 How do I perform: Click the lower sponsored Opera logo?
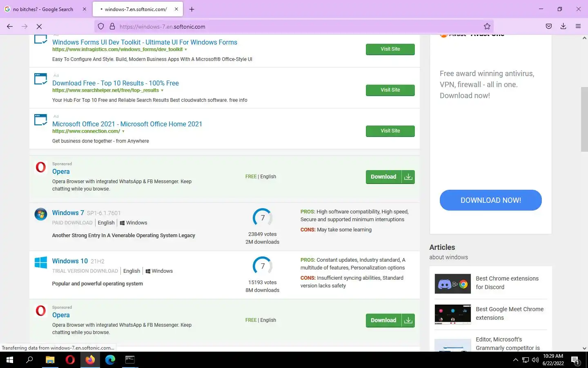(x=41, y=311)
